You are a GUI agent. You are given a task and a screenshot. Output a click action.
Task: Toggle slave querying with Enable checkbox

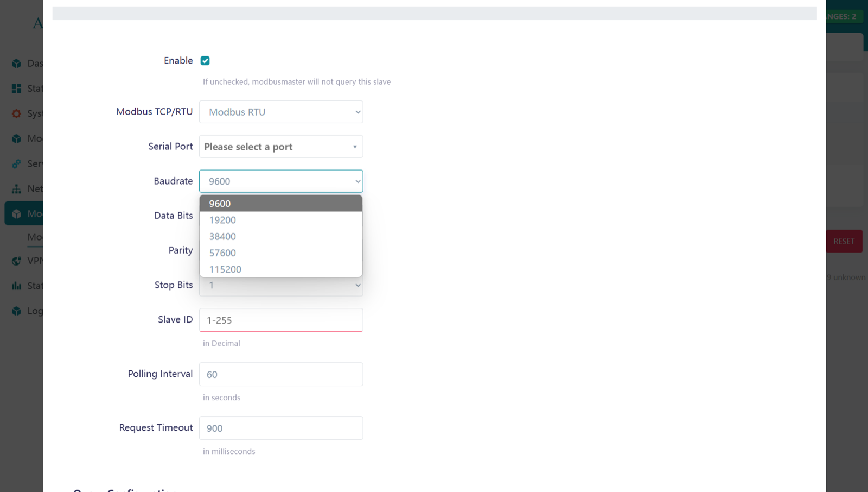tap(205, 60)
